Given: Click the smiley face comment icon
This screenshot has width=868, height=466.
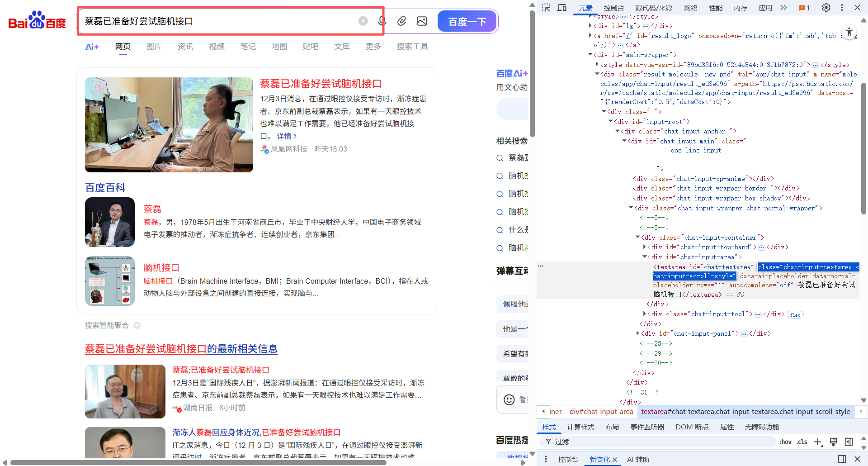Looking at the screenshot, I should 509,399.
